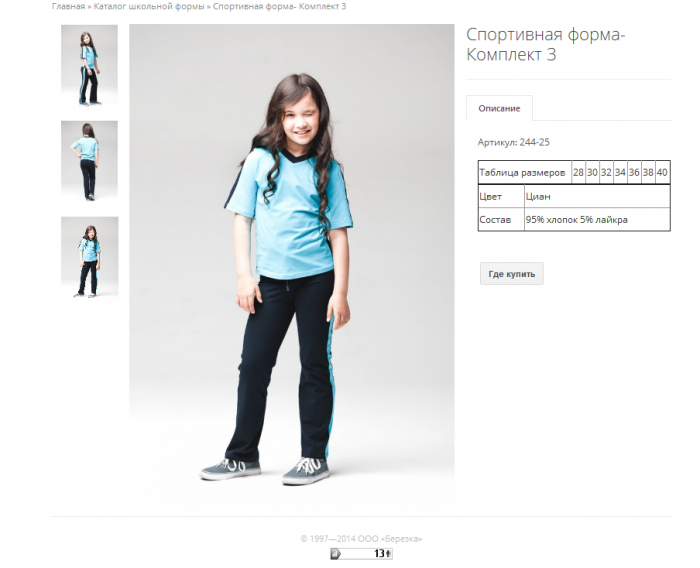Switch to the Описание tab
Viewport: 700px width, 568px height.
[x=499, y=109]
